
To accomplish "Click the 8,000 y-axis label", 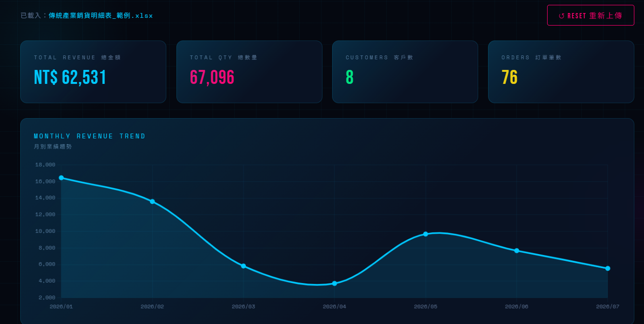I will click(47, 248).
